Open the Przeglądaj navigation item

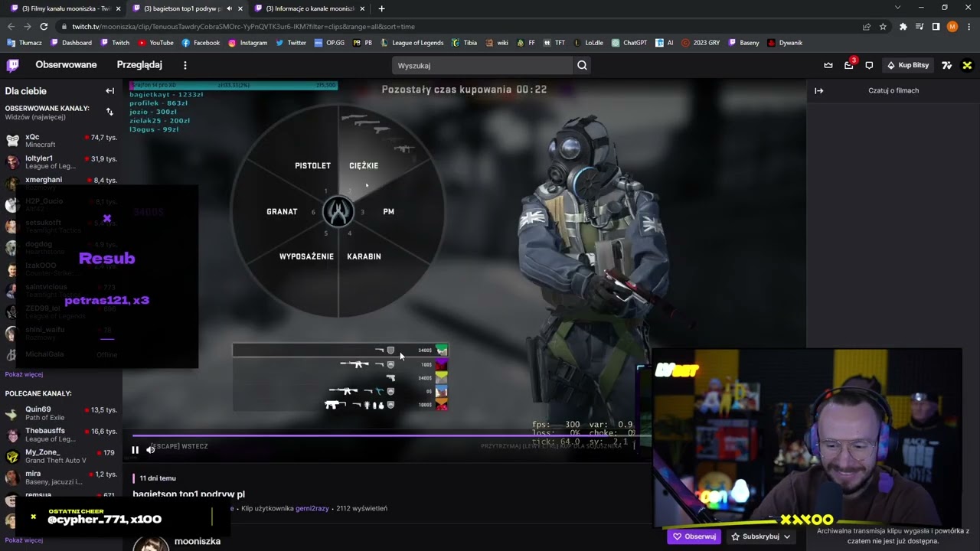tap(139, 65)
